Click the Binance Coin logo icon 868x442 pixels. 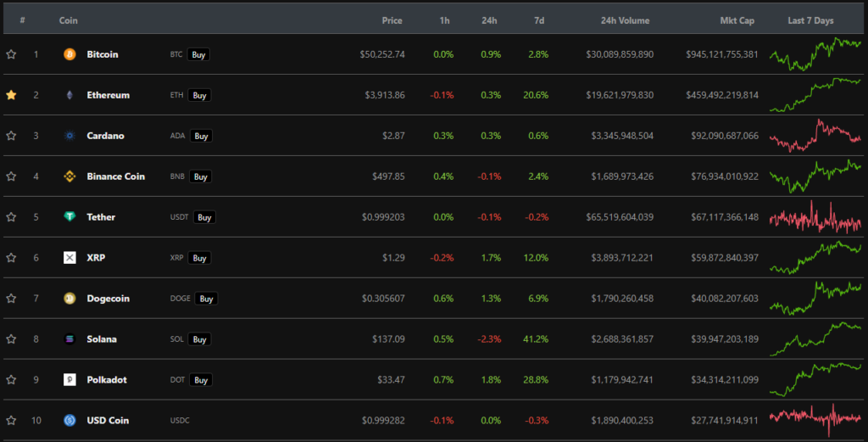coord(70,176)
